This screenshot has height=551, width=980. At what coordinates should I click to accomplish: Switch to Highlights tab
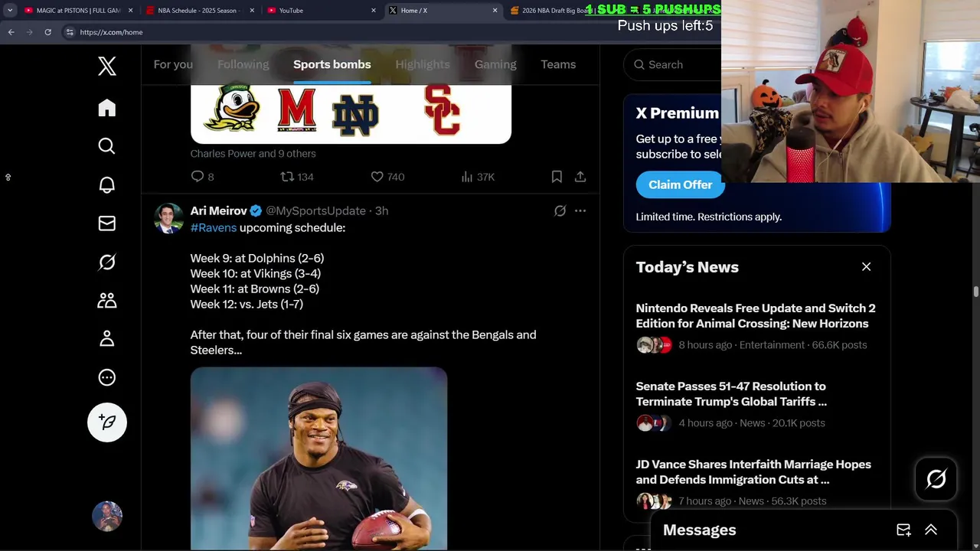423,64
